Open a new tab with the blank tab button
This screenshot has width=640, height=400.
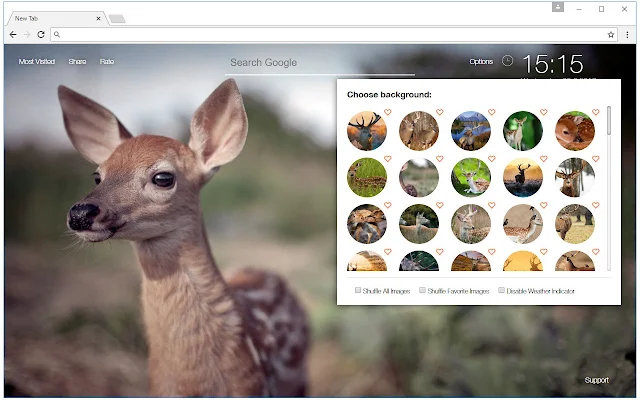tap(117, 19)
